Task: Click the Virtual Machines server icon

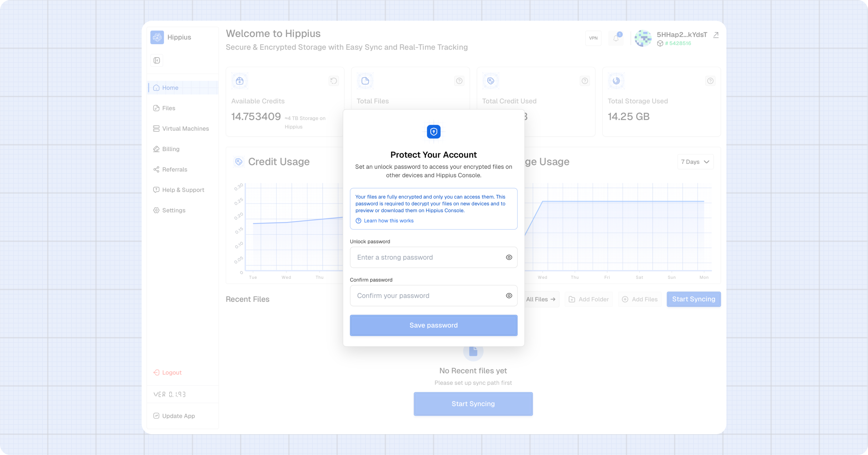Action: [156, 128]
